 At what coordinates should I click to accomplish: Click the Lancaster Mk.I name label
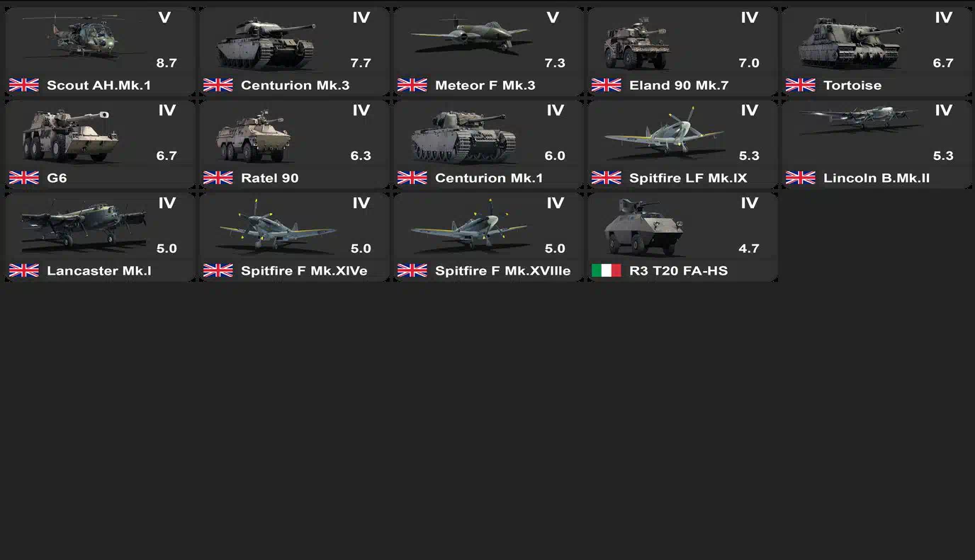pos(99,270)
